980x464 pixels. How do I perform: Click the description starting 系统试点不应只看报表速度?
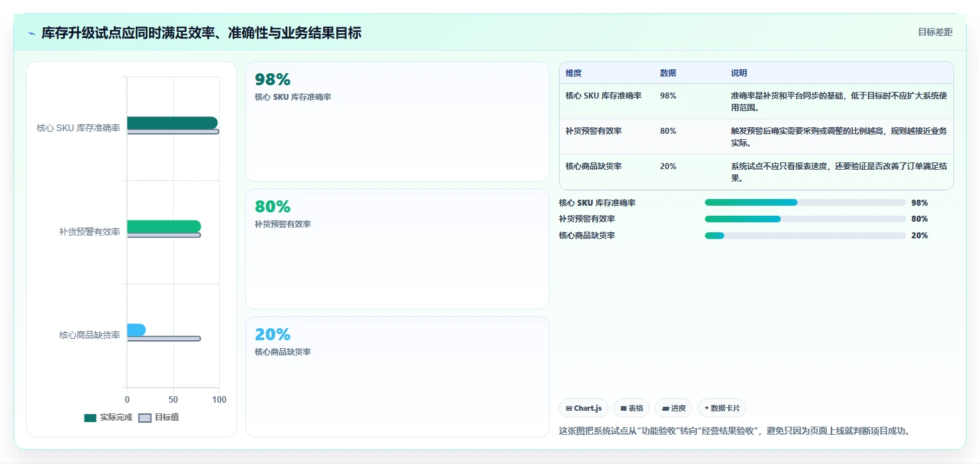839,172
